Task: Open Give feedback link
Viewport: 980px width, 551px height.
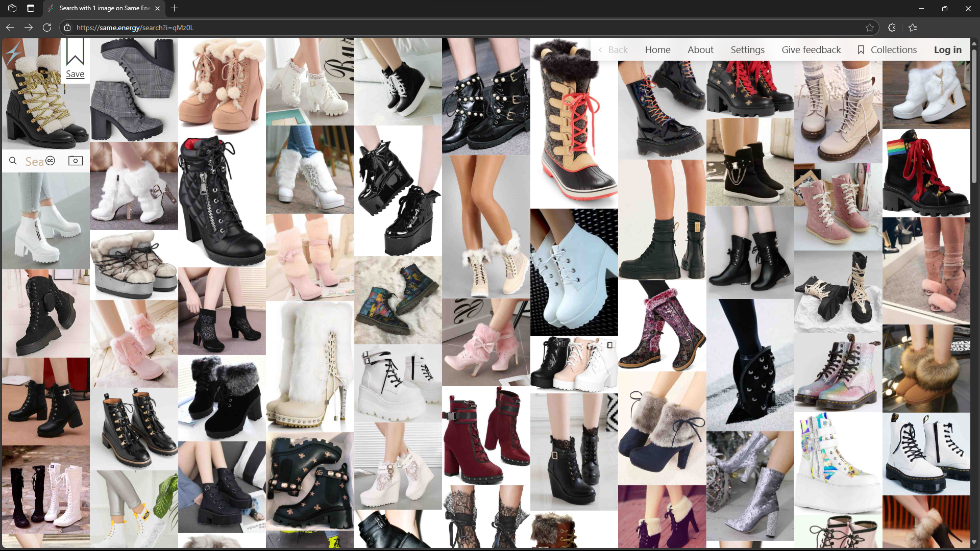Action: tap(811, 49)
